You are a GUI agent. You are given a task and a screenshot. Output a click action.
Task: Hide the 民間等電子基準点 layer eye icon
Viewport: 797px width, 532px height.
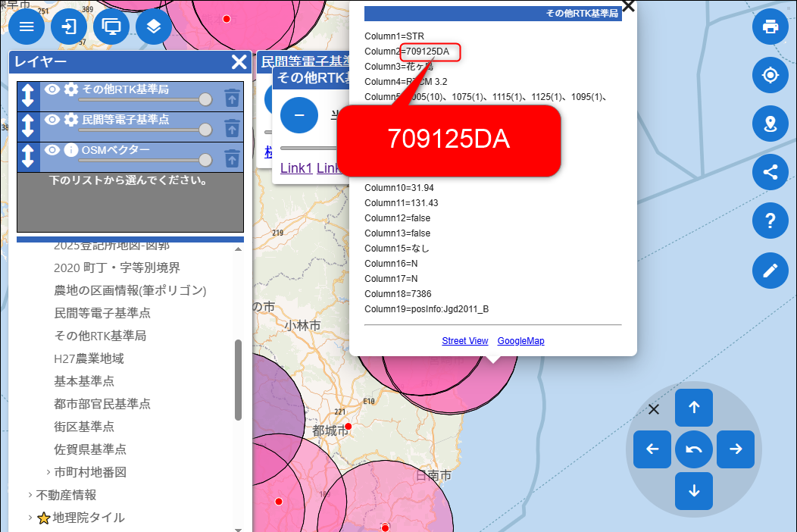(52, 120)
